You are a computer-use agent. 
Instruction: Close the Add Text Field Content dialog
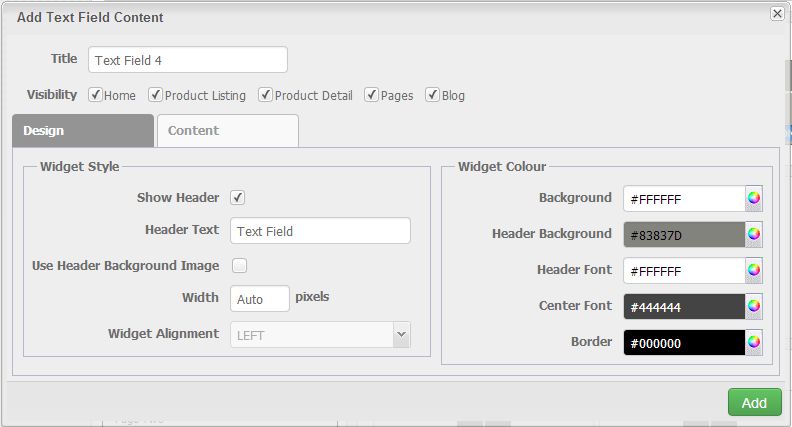point(777,13)
